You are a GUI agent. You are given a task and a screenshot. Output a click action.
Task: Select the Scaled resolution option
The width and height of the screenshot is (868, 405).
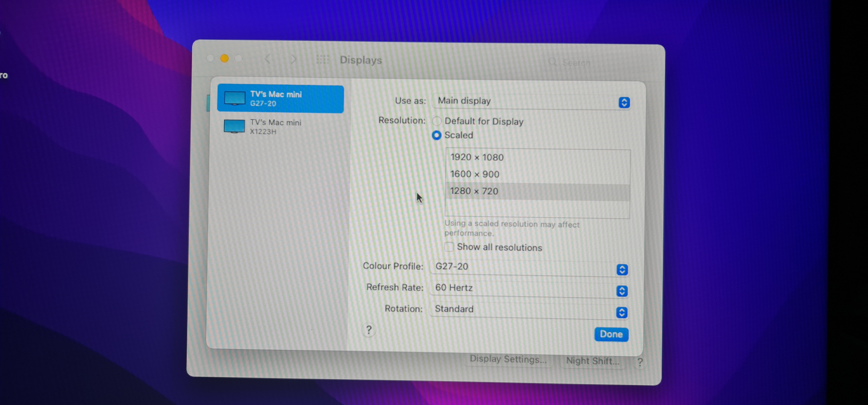437,135
